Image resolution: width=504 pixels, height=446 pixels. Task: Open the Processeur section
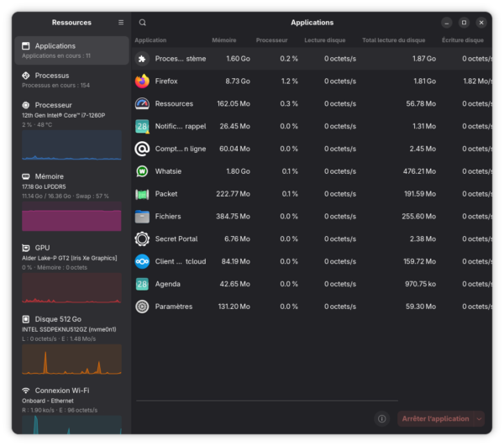coord(71,131)
